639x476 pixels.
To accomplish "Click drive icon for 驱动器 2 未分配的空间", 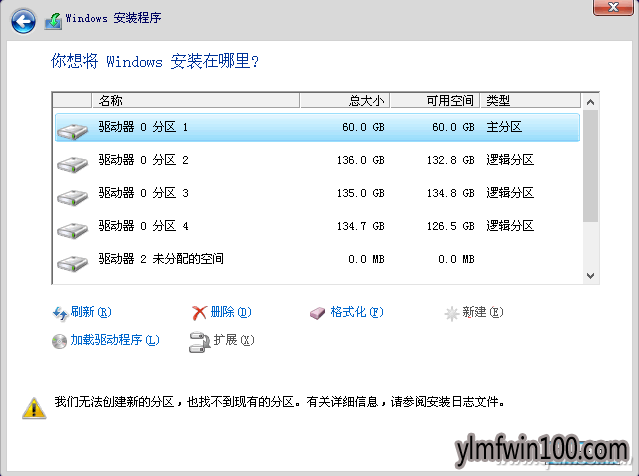I will click(73, 263).
